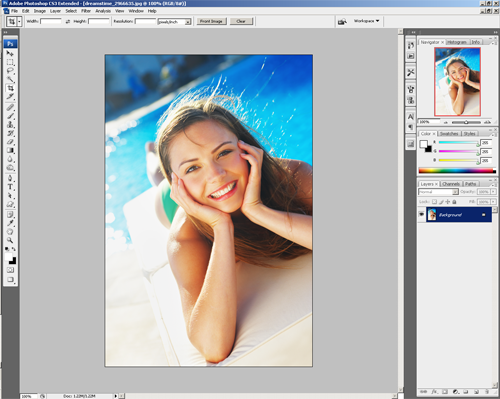The image size is (500, 399).
Task: Open the pixels/inch resolution unit dropdown
Action: pos(188,22)
